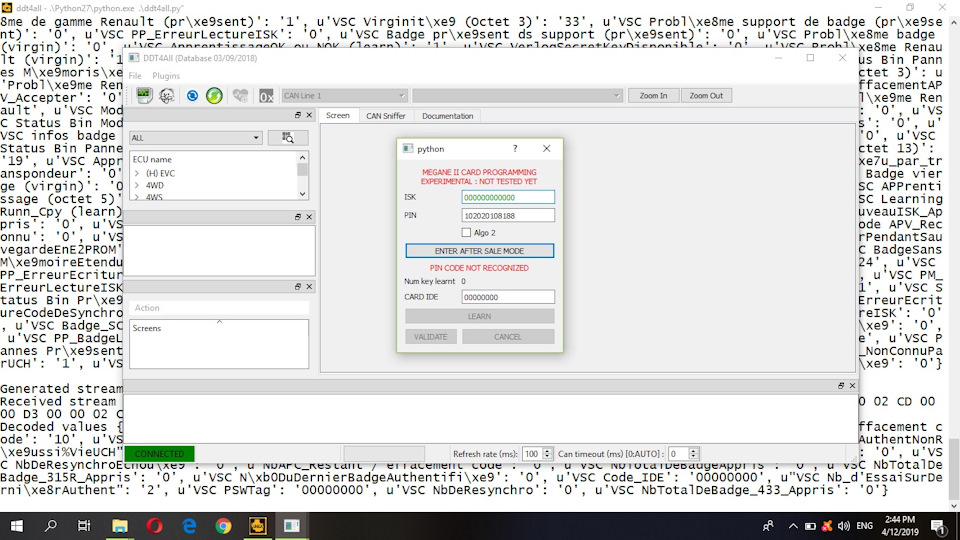Click the CANCEL button
The width and height of the screenshot is (960, 540).
tap(508, 337)
